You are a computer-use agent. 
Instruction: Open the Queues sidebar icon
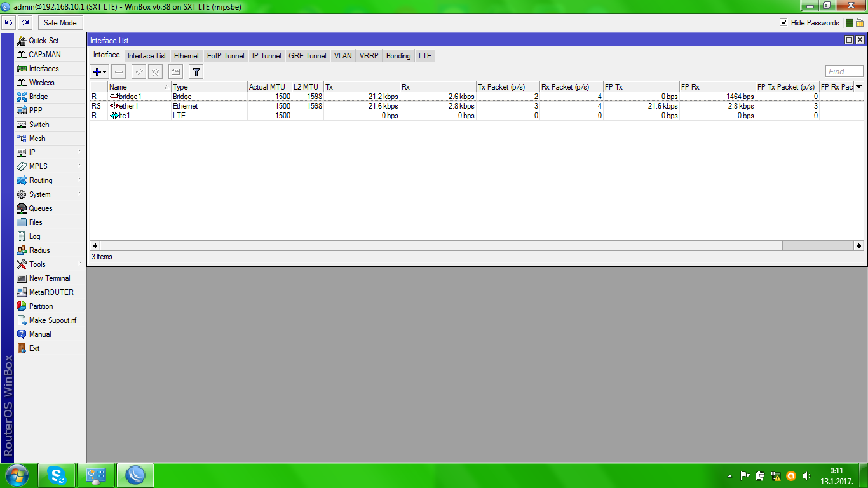[22, 208]
